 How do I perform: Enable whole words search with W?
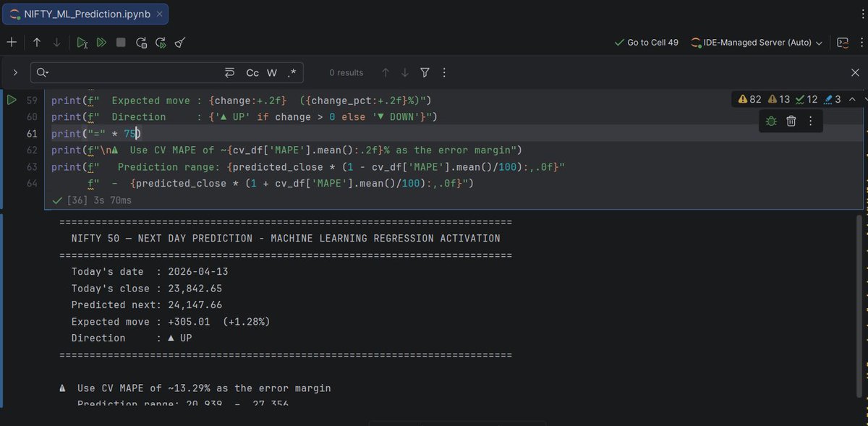(x=272, y=72)
